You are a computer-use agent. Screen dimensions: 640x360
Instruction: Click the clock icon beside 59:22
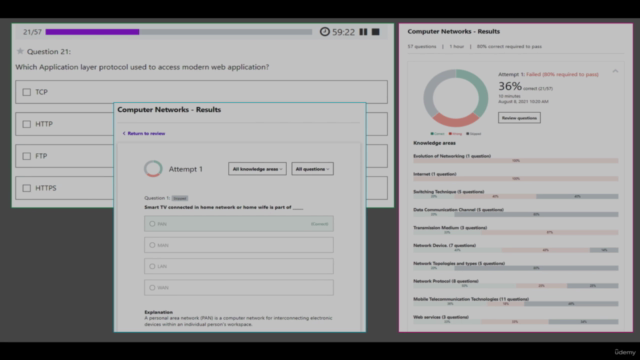pyautogui.click(x=324, y=31)
